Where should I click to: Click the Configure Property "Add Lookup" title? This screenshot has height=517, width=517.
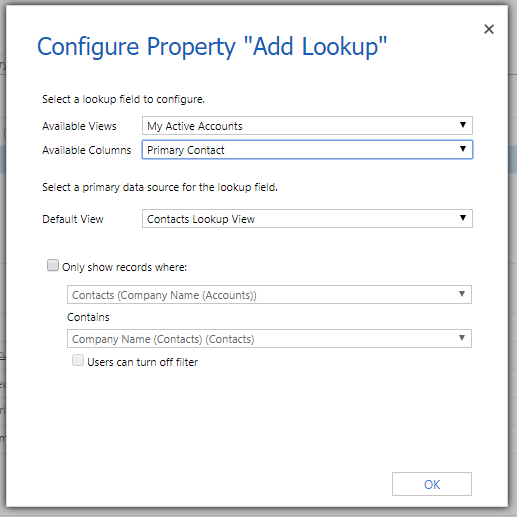pyautogui.click(x=212, y=47)
